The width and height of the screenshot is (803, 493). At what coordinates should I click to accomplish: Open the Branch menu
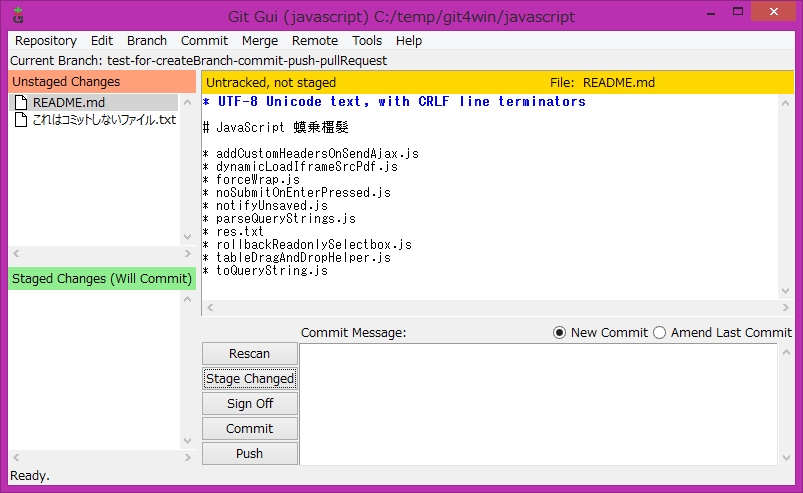147,40
